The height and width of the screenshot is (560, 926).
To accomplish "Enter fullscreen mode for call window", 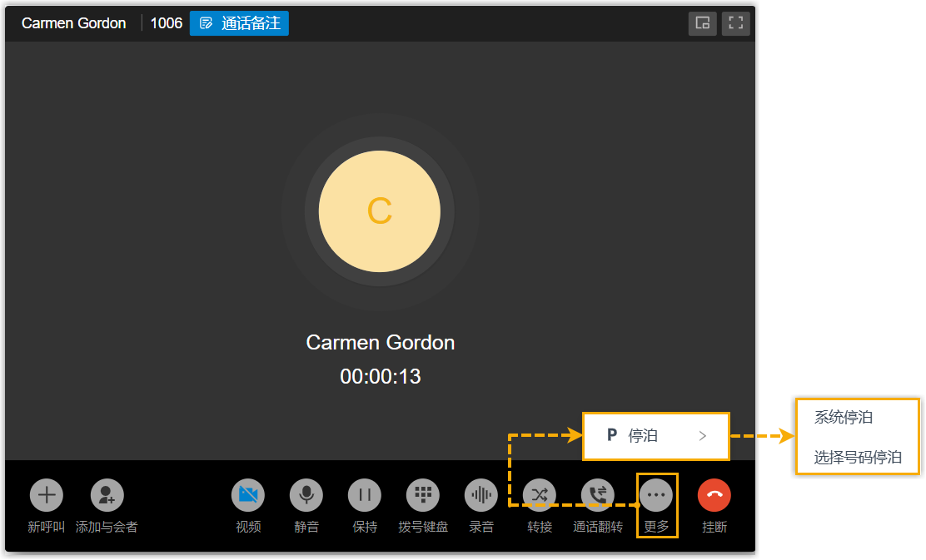I will point(736,23).
